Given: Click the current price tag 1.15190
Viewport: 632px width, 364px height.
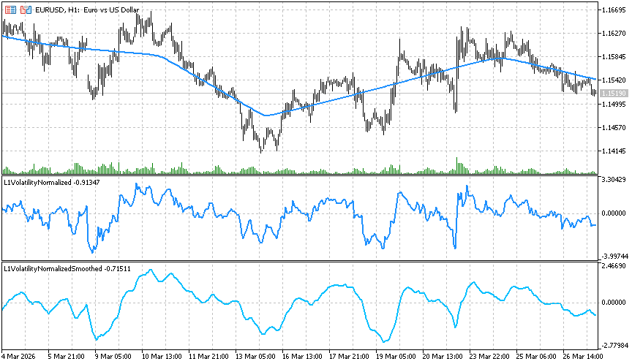Looking at the screenshot, I should 614,94.
